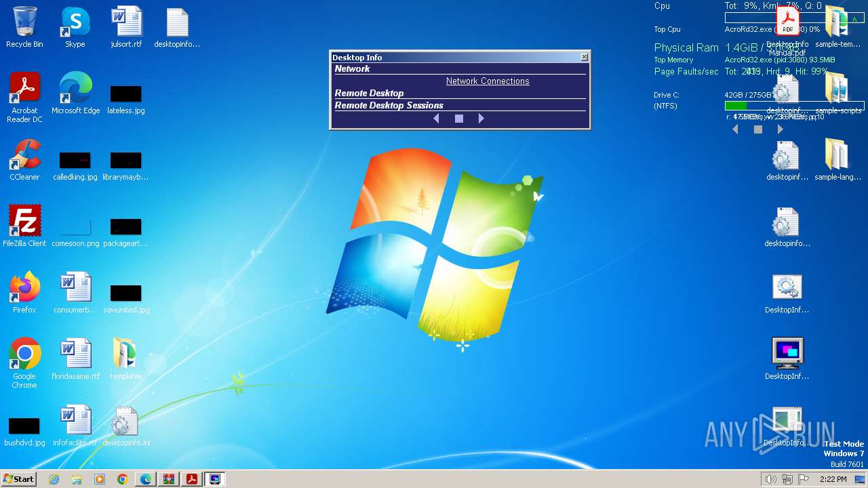Select the floridasame.rtf document
The width and height of the screenshot is (868, 488).
coord(75,359)
